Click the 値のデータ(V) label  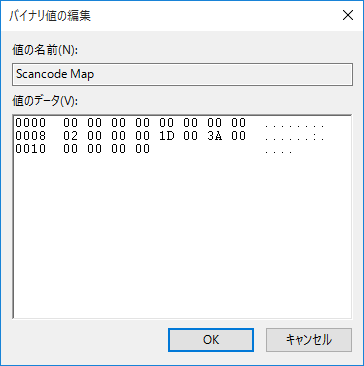coord(45,101)
